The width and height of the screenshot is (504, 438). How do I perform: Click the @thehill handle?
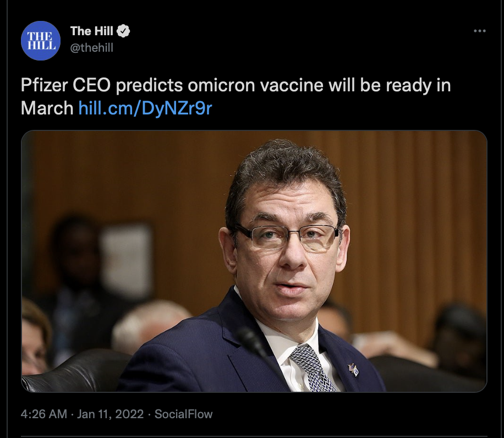point(91,47)
